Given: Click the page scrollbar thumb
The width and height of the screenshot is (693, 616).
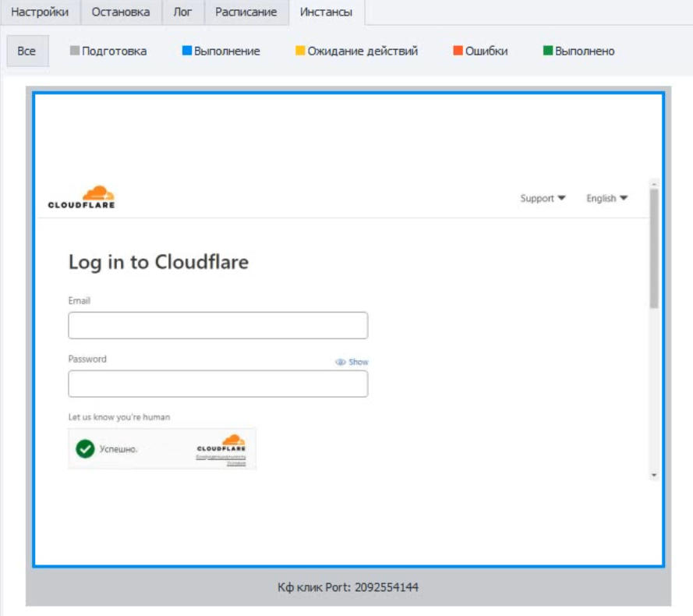Looking at the screenshot, I should [654, 248].
